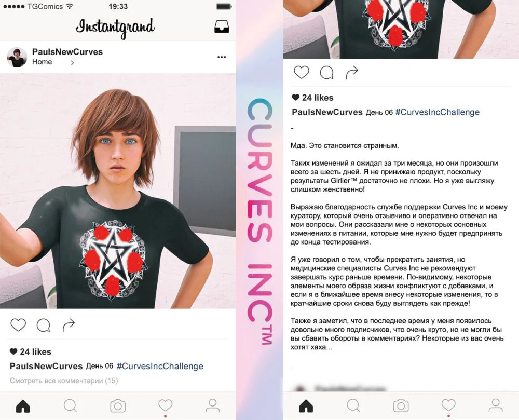Toggle like heart on the right screen
519x420 pixels.
pyautogui.click(x=301, y=72)
